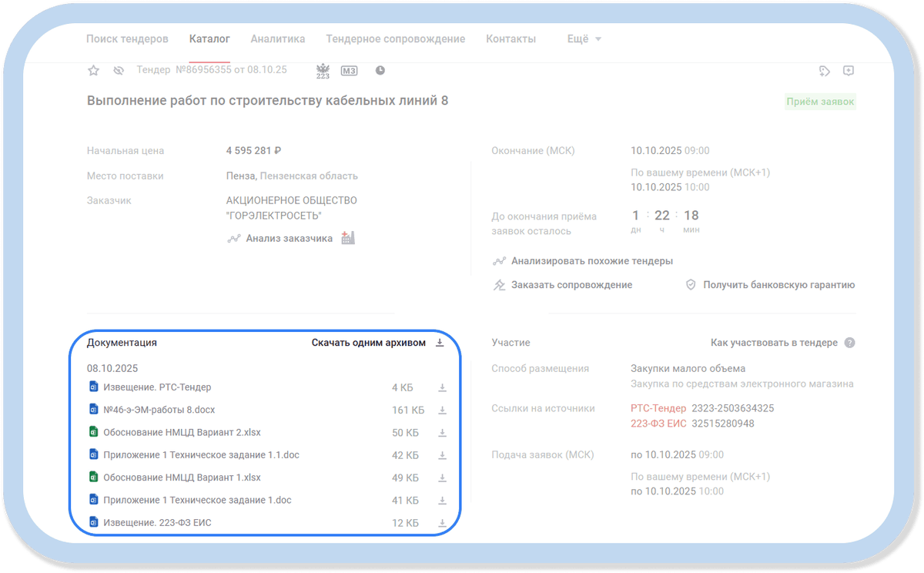Click Получить банковскую гарантию link
The image size is (924, 573).
pyautogui.click(x=779, y=285)
